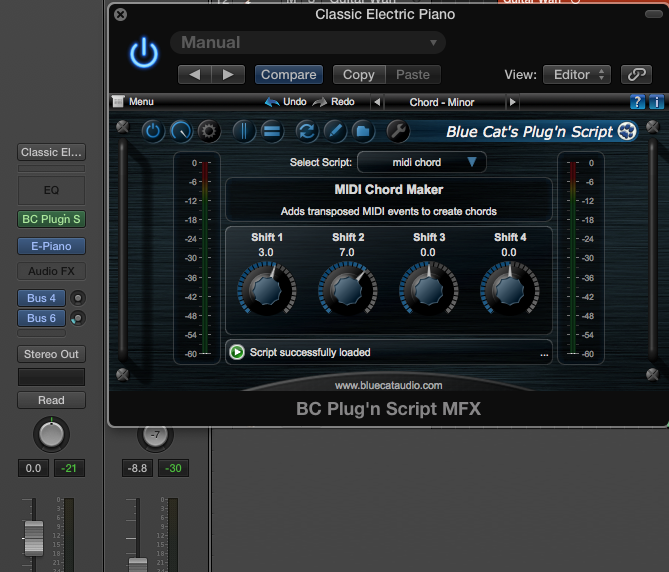Click the second channel pan knob showing -7

click(155, 436)
